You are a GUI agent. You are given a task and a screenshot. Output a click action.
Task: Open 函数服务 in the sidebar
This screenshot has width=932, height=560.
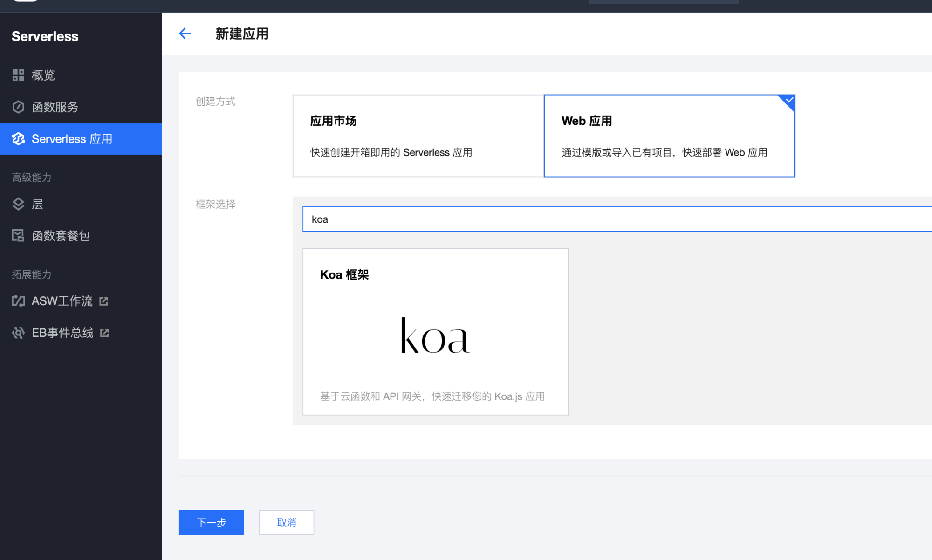[81, 107]
